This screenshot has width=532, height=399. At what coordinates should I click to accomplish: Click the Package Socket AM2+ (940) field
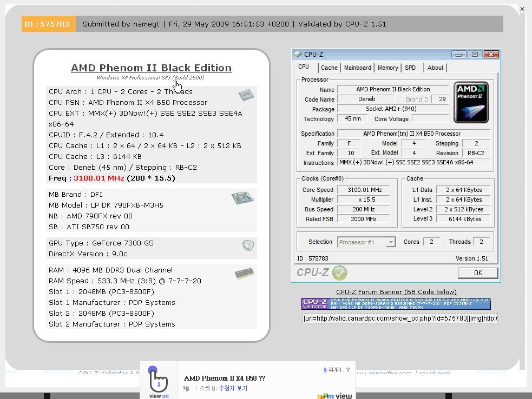click(393, 109)
